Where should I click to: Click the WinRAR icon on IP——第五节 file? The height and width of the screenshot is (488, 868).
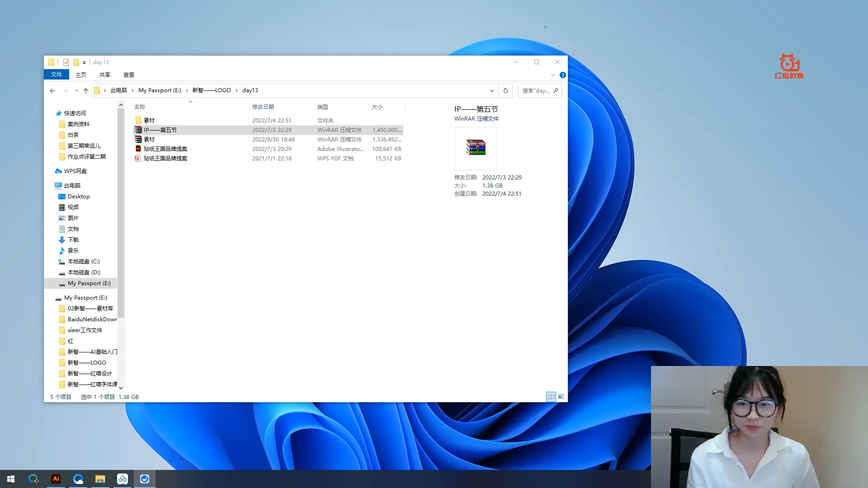[x=138, y=130]
